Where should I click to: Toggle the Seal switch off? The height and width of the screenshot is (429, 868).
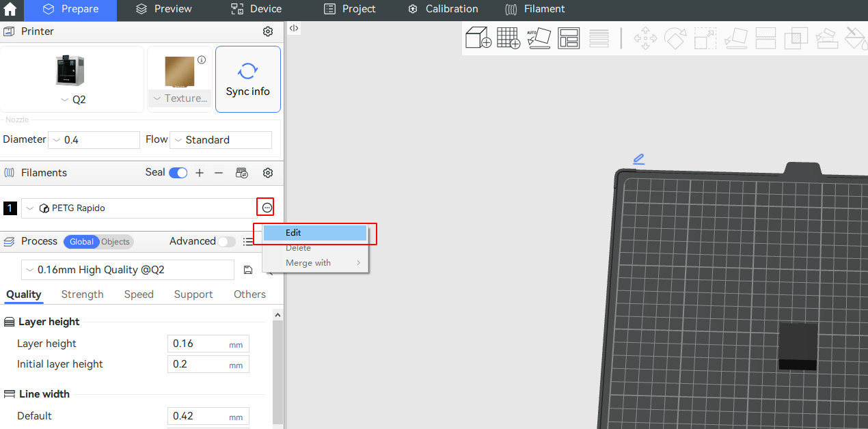point(178,173)
